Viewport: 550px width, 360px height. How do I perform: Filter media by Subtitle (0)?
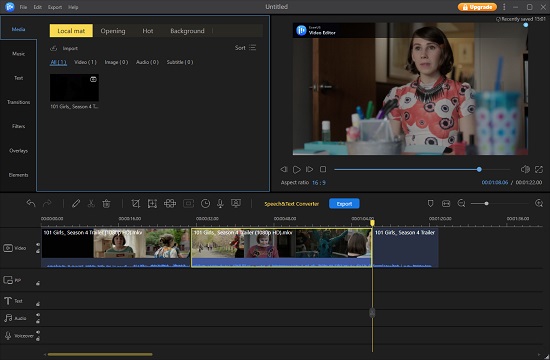tap(180, 62)
